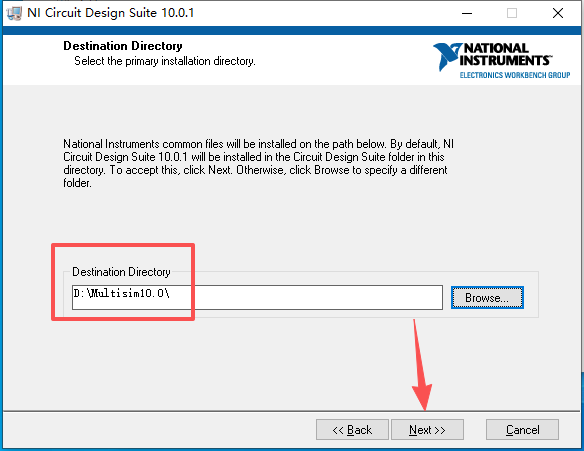Minimize the installer window
The height and width of the screenshot is (451, 584).
[x=467, y=13]
